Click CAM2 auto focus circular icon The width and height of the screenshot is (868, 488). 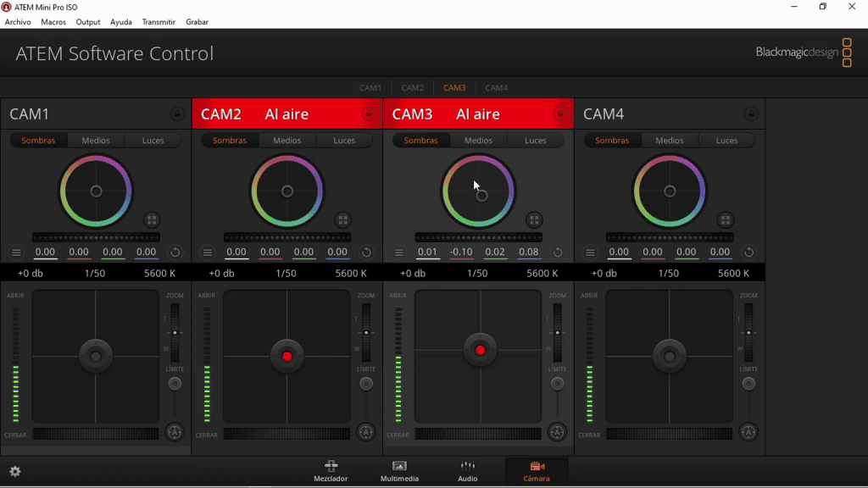tap(366, 432)
